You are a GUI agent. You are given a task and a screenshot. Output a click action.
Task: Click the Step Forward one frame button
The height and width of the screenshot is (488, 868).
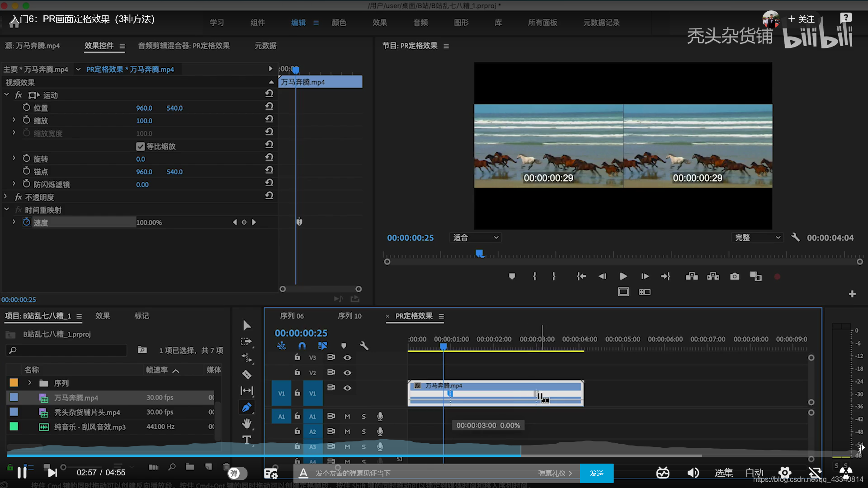pos(645,276)
